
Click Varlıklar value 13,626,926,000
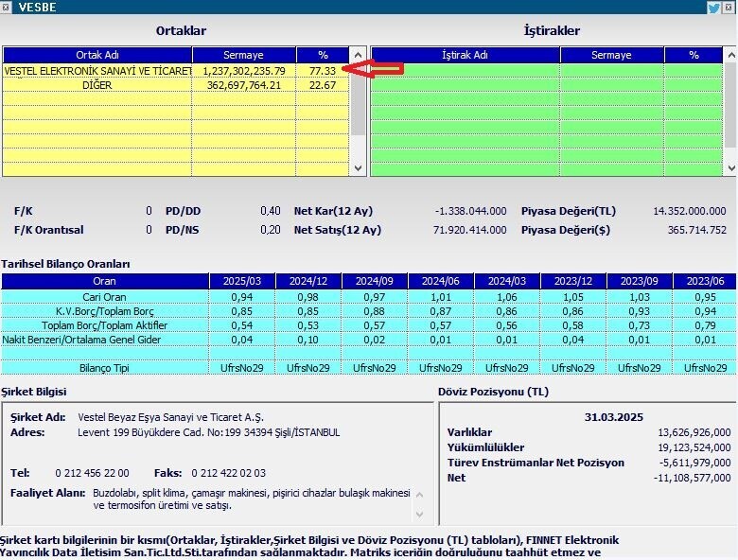pos(694,432)
